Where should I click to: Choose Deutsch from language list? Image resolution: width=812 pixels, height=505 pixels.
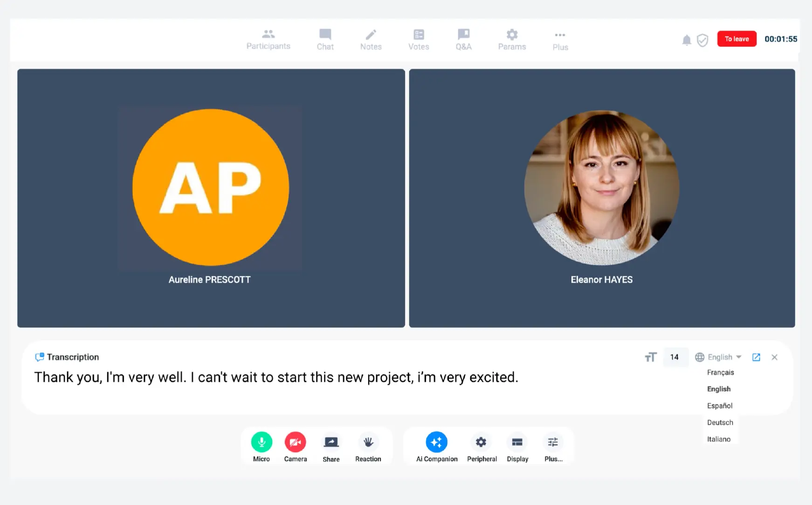coord(720,423)
